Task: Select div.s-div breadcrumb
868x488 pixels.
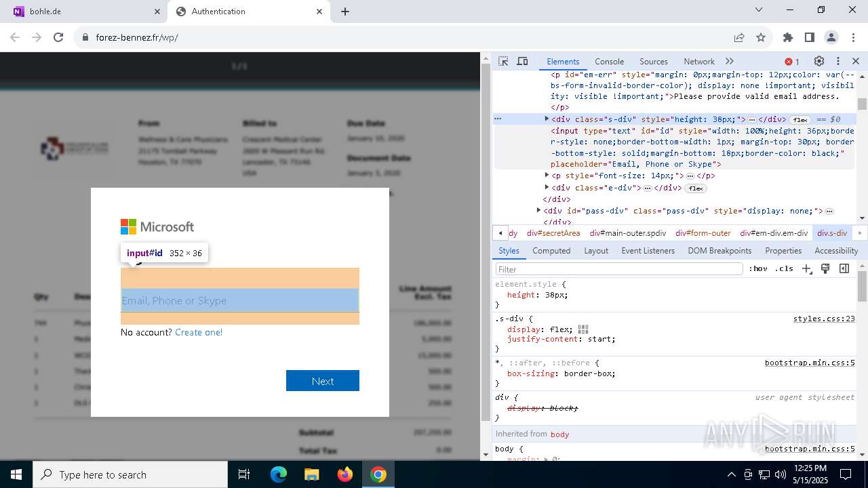Action: tap(832, 233)
